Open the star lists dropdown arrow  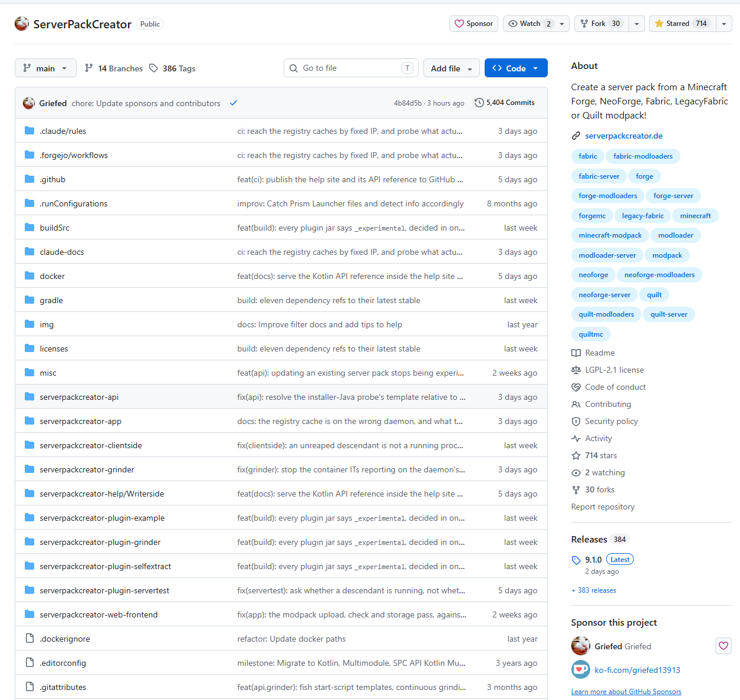724,24
